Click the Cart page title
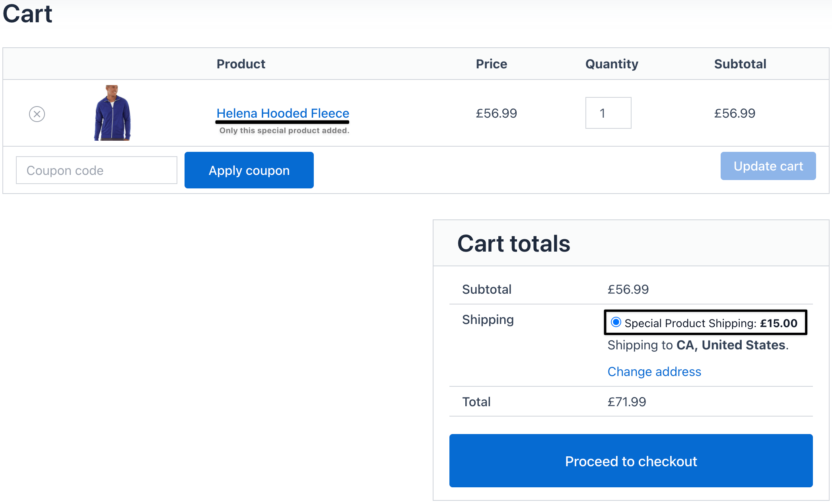832x504 pixels. tap(27, 14)
